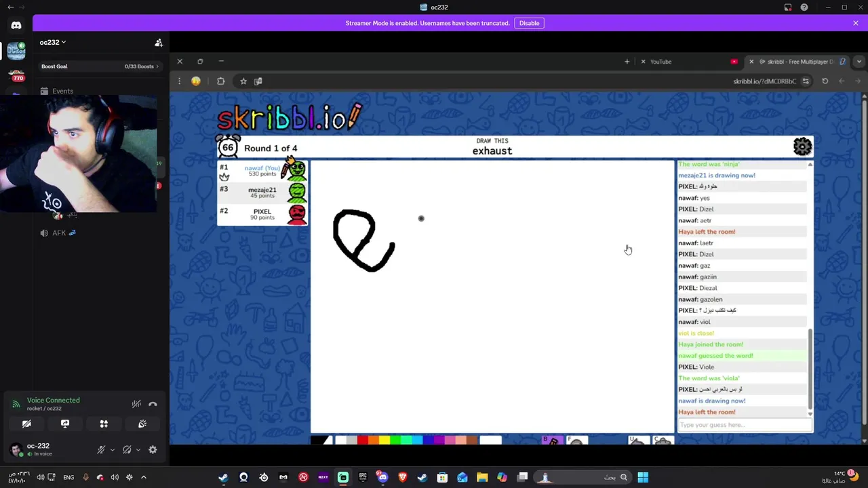Click the Windows Start button
The width and height of the screenshot is (868, 488).
pyautogui.click(x=643, y=477)
